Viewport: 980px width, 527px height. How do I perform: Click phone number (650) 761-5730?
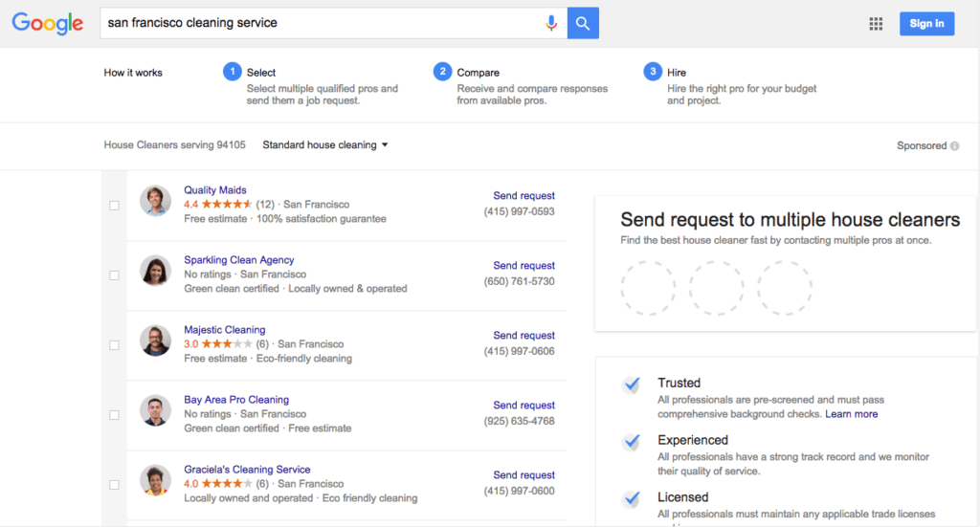(519, 281)
